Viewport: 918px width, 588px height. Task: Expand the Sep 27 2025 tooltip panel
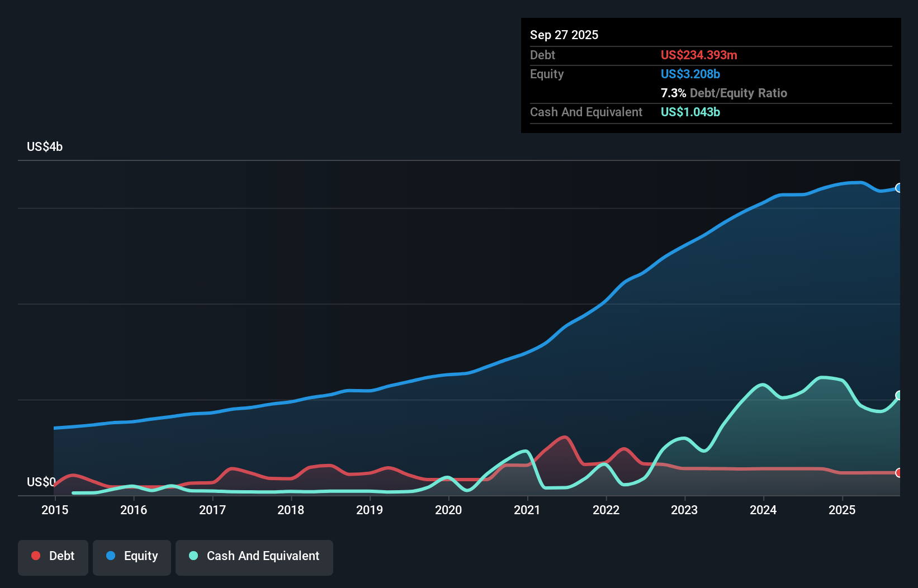tap(564, 35)
